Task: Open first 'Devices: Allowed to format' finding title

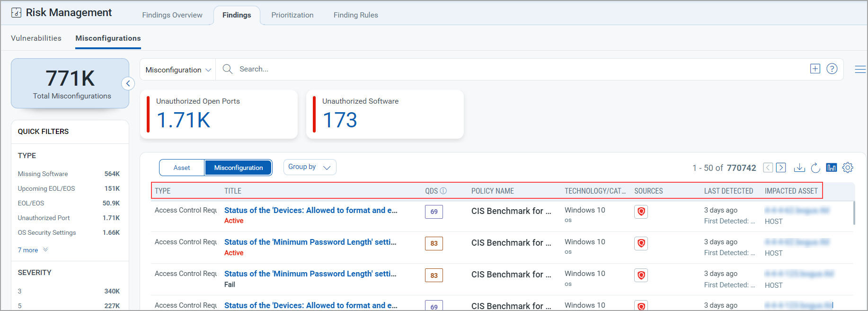Action: tap(311, 210)
